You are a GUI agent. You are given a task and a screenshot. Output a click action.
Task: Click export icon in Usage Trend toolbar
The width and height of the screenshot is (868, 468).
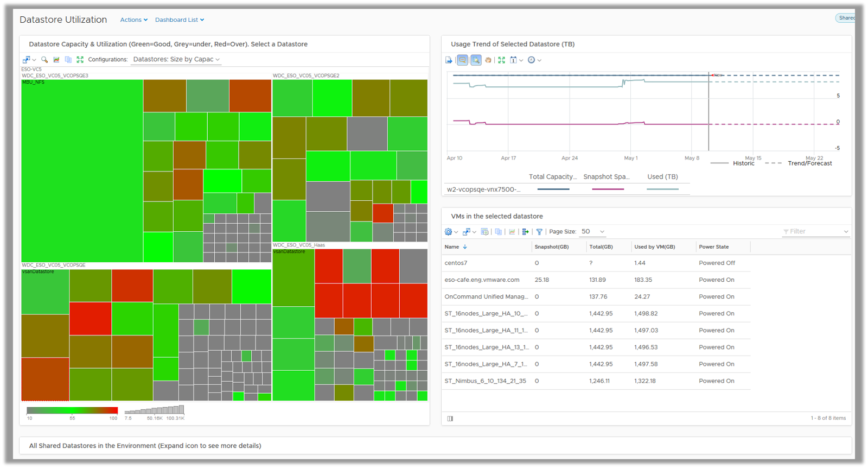449,60
